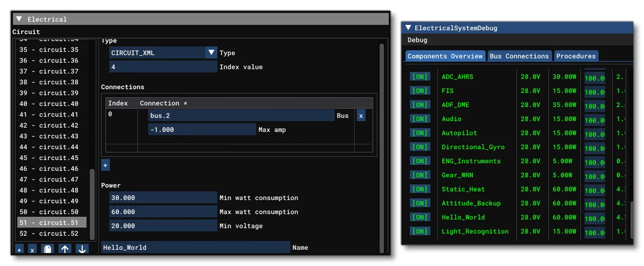The image size is (644, 266).
Task: Switch to the Bus Connections tab
Action: 519,56
